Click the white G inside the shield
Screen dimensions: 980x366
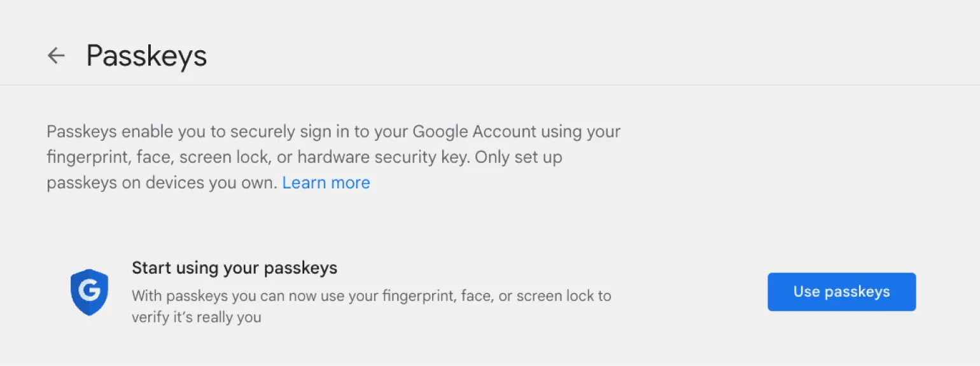coord(88,291)
